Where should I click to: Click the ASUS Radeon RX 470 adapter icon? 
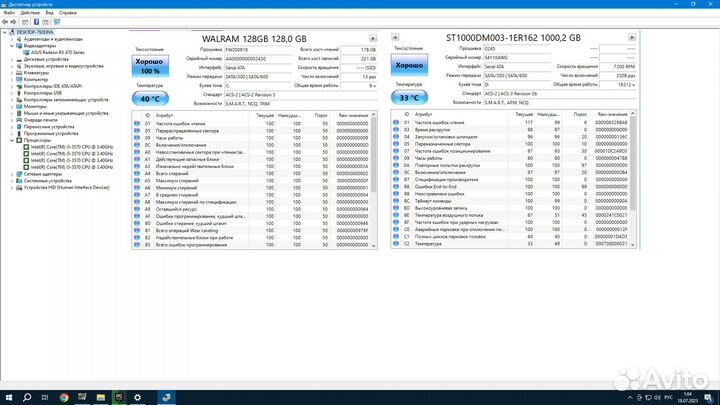coord(26,52)
